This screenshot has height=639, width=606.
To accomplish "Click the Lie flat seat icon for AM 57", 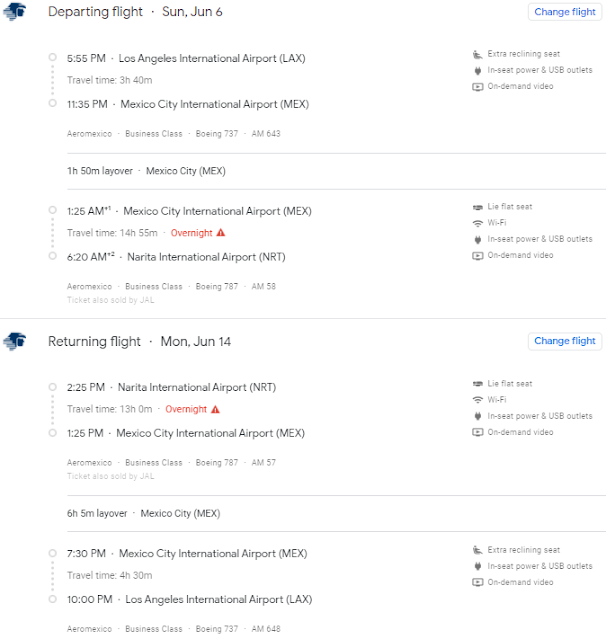I will (x=477, y=383).
